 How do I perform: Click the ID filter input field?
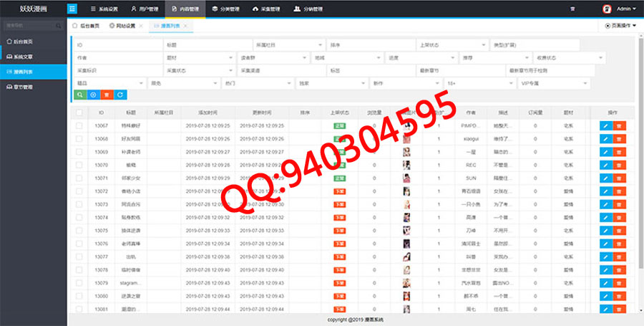pos(118,44)
